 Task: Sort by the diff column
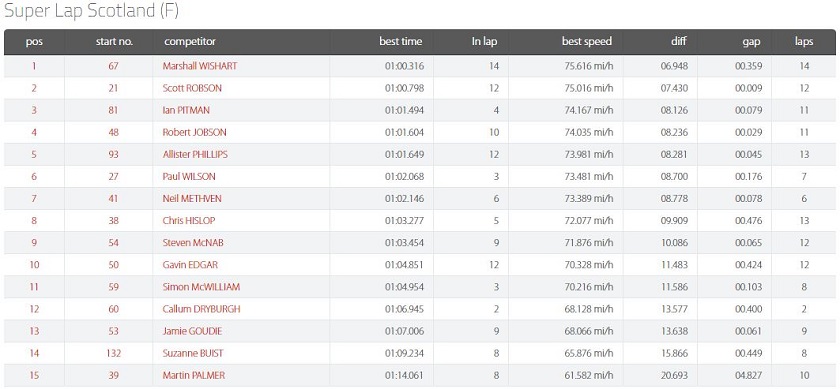pos(678,41)
